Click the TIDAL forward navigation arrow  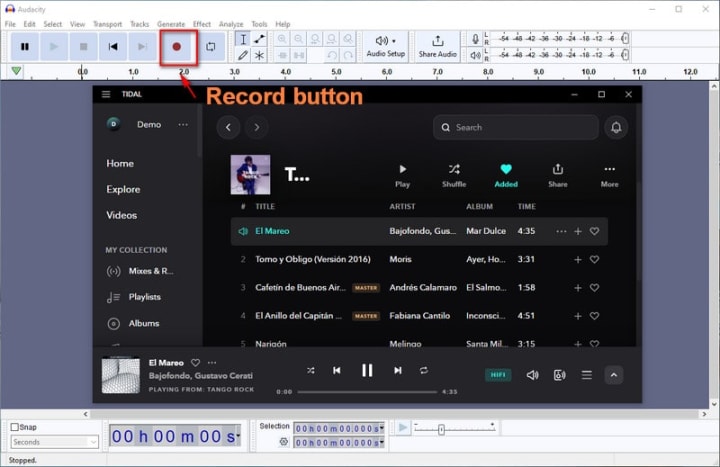coord(257,127)
